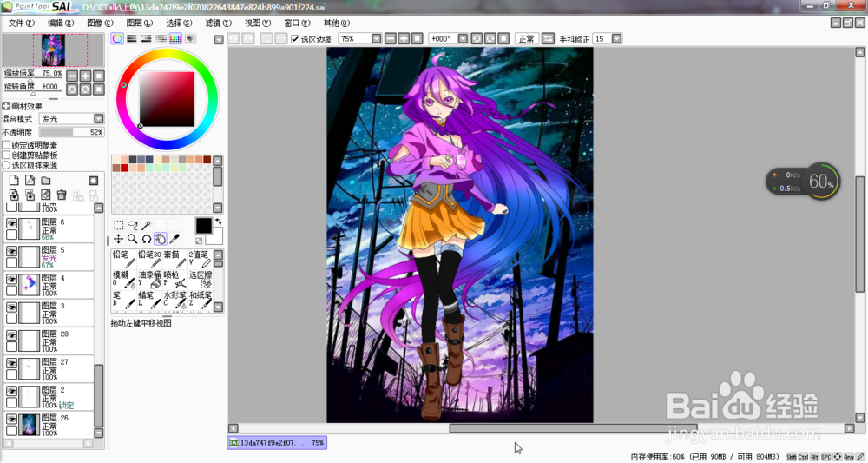This screenshot has width=868, height=463.
Task: Adjust the 不透明度 opacity slider
Action: (x=71, y=132)
